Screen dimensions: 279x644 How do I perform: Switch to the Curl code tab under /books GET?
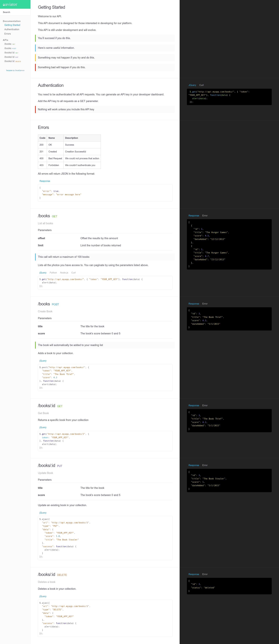pos(73,273)
